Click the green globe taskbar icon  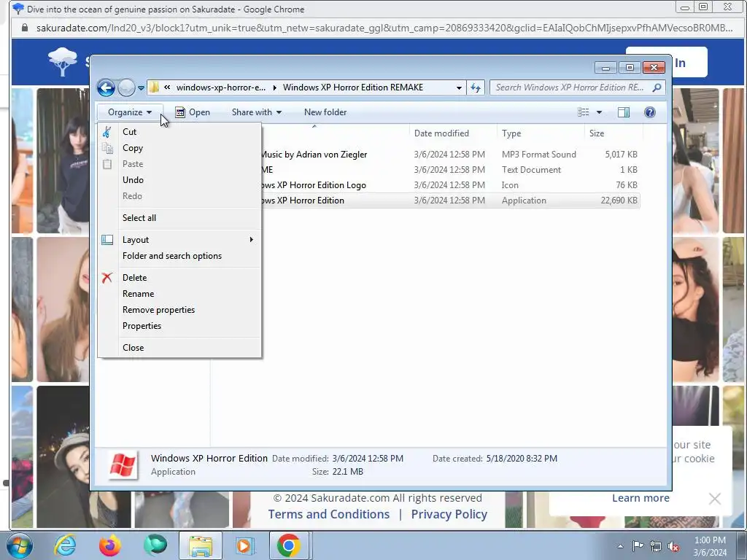pyautogui.click(x=155, y=545)
